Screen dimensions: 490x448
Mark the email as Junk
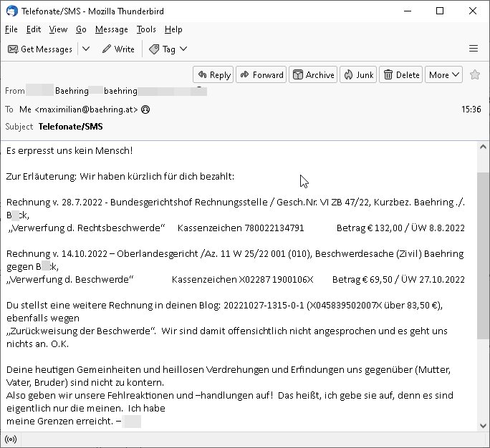click(358, 74)
